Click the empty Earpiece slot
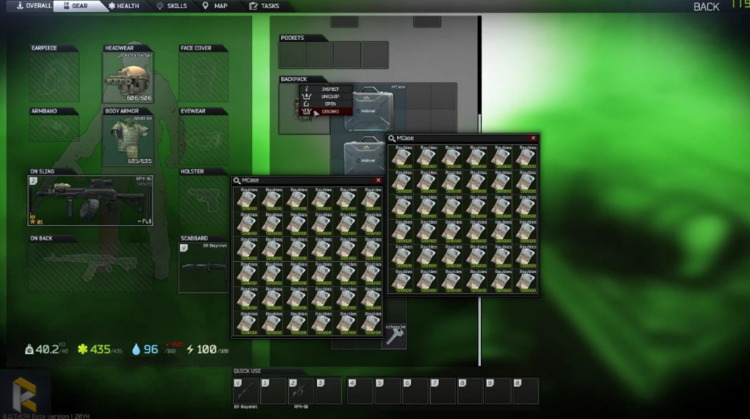Screen dimensions: 750x419 54,77
